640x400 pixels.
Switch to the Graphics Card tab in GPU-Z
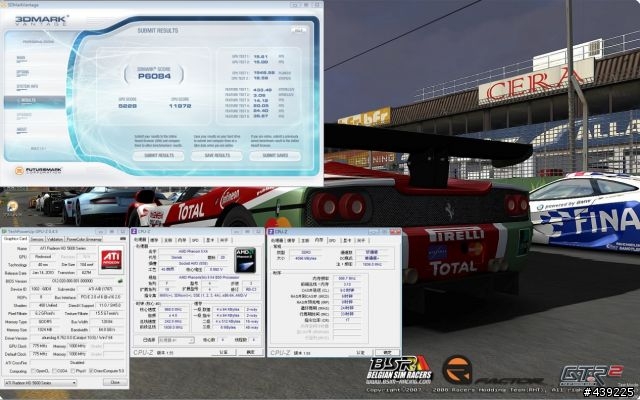[15, 239]
